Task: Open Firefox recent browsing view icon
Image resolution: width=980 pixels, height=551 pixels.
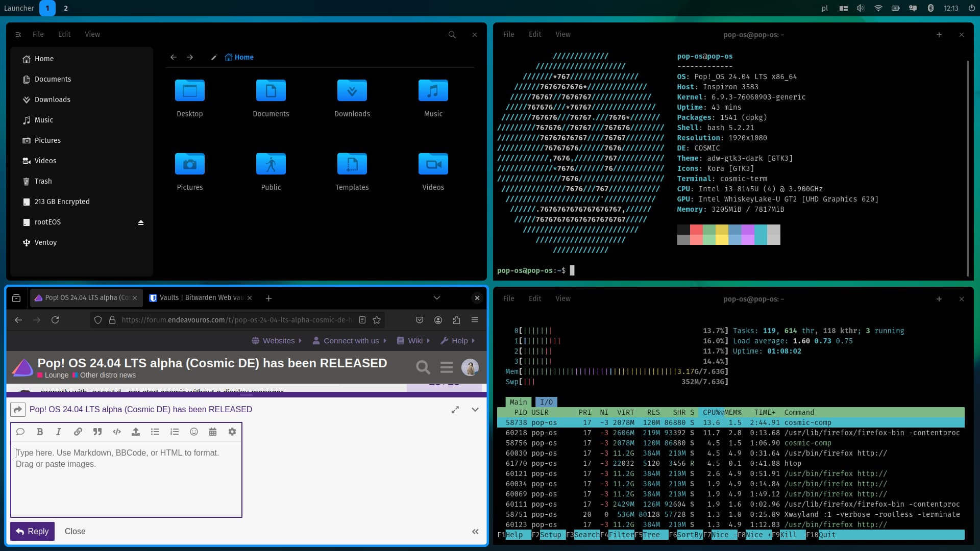Action: coord(16,298)
